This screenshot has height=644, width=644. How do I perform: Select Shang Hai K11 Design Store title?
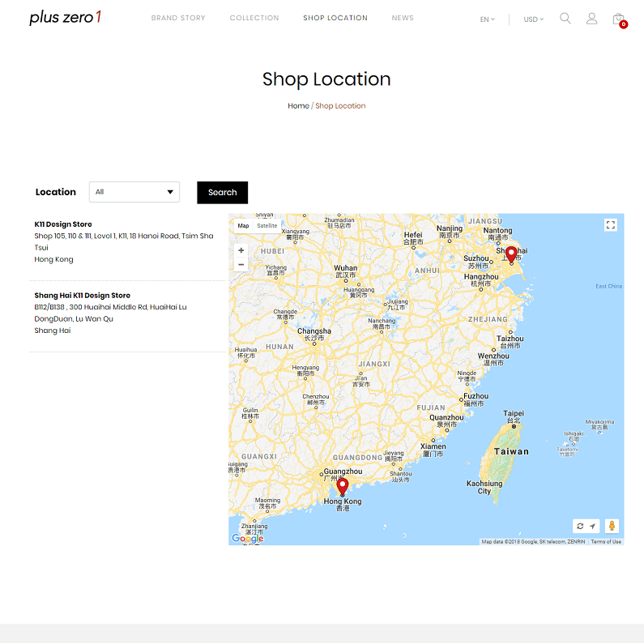coord(82,296)
